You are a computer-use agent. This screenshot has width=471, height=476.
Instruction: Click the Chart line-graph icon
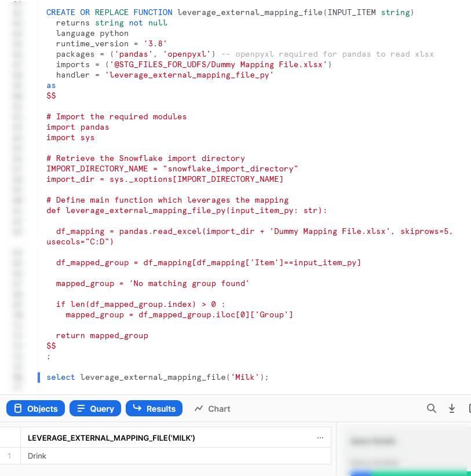pos(199,409)
